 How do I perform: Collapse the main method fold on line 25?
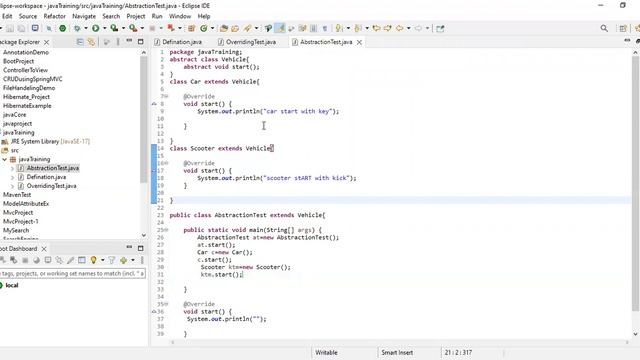pyautogui.click(x=166, y=230)
